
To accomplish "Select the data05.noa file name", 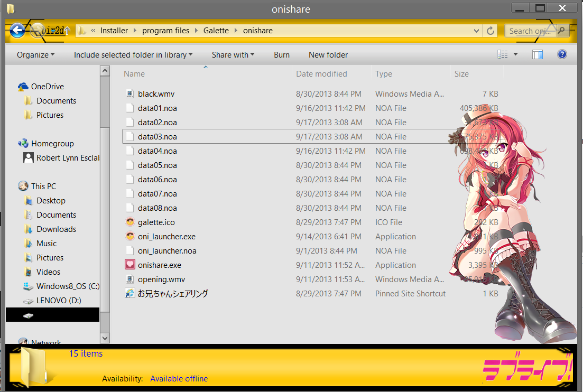I will click(x=158, y=165).
